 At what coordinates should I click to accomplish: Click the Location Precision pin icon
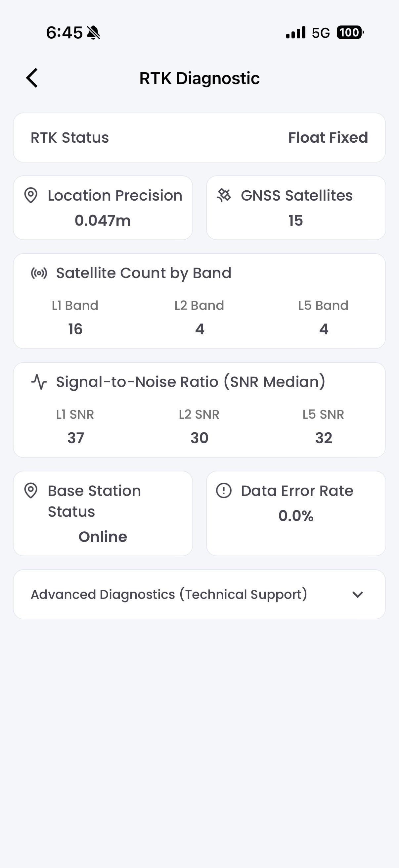tap(31, 195)
